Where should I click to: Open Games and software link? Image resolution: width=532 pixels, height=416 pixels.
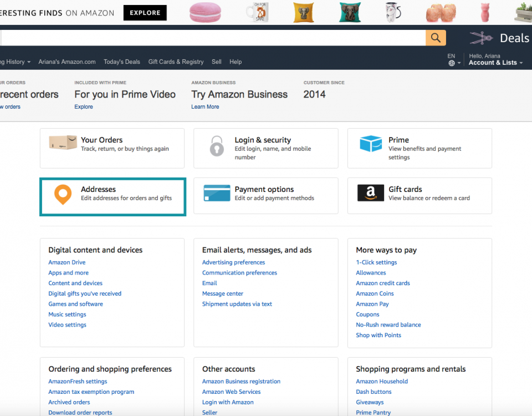point(76,304)
